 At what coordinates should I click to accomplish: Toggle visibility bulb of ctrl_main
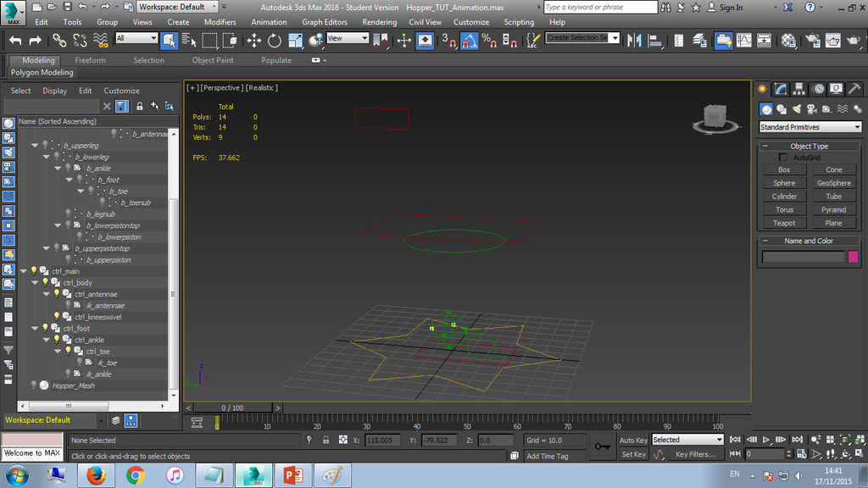(x=34, y=271)
